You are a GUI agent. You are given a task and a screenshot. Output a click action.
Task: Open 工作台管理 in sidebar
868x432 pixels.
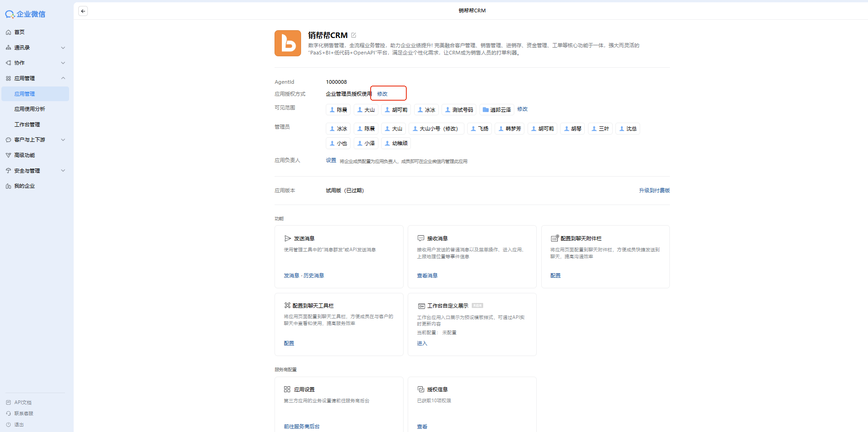[27, 124]
